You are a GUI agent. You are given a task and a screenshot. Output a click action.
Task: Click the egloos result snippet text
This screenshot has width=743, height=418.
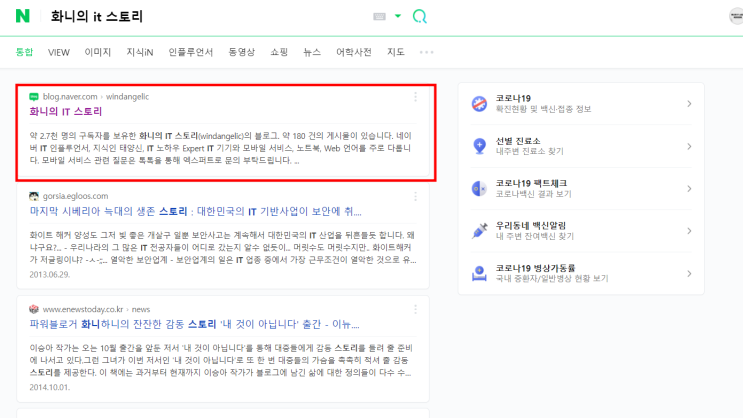pyautogui.click(x=223, y=247)
